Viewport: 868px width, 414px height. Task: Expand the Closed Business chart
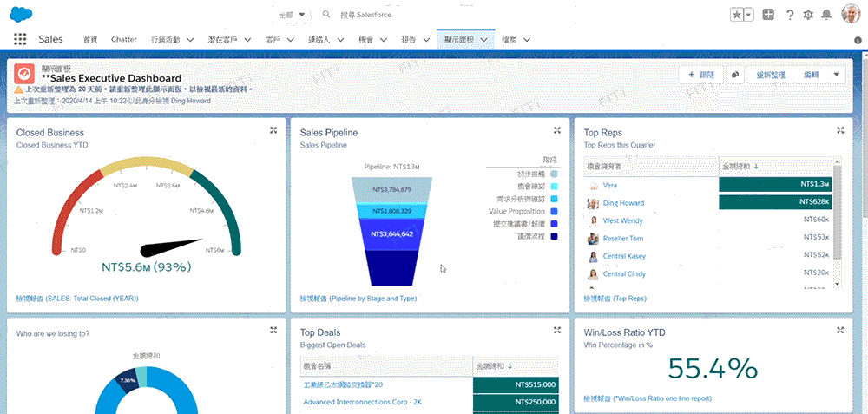(x=273, y=130)
